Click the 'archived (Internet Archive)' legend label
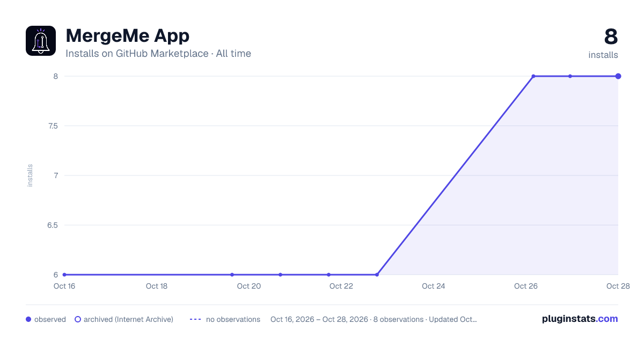Screen dimensions: 644x338 tap(128, 319)
